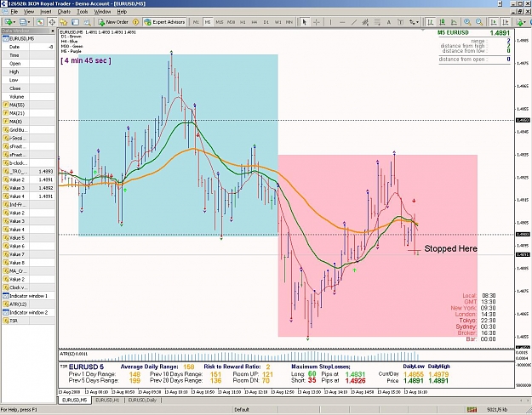Switch to H4 timeframe
Image resolution: width=532 pixels, height=415 pixels.
pyautogui.click(x=255, y=22)
